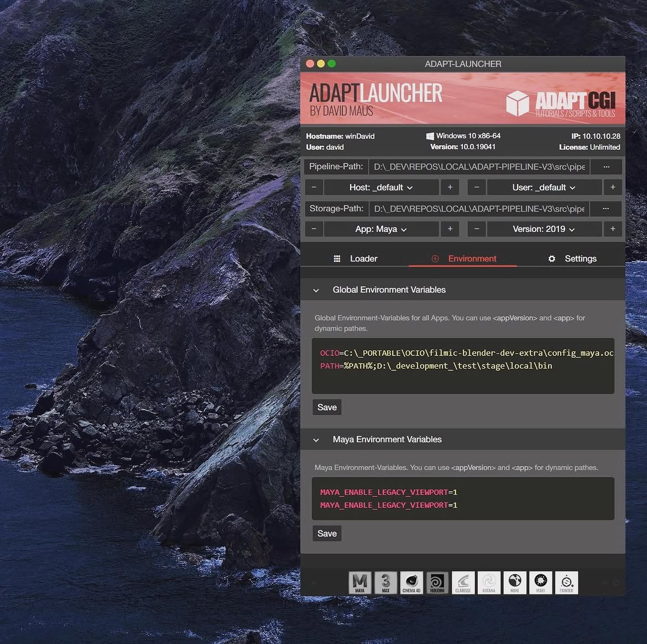This screenshot has width=647, height=644.
Task: Collapse the Maya Environment Variables section
Action: click(x=316, y=440)
